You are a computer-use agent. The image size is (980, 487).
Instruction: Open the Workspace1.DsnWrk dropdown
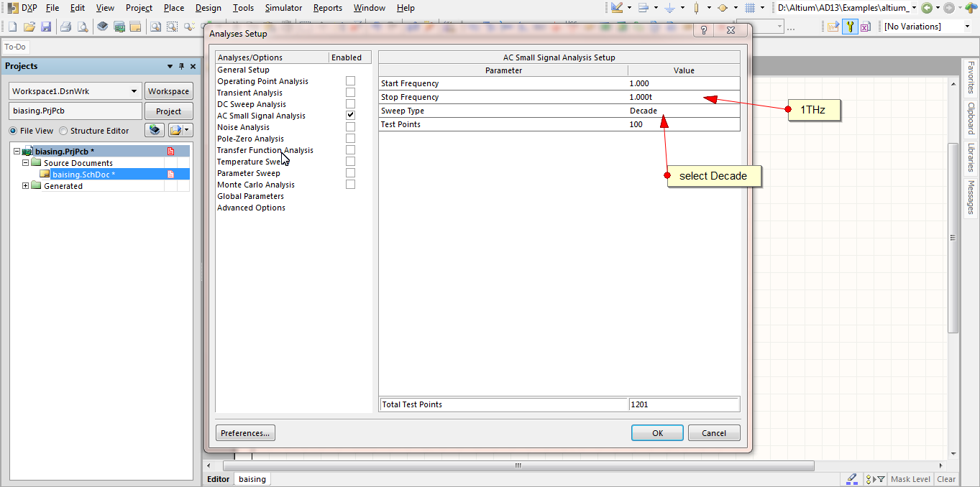(x=134, y=91)
